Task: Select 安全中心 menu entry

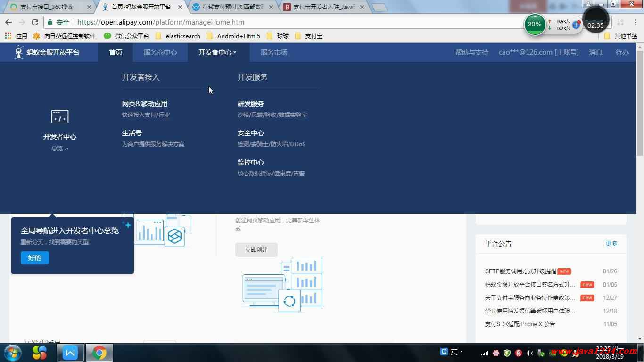Action: pos(251,133)
